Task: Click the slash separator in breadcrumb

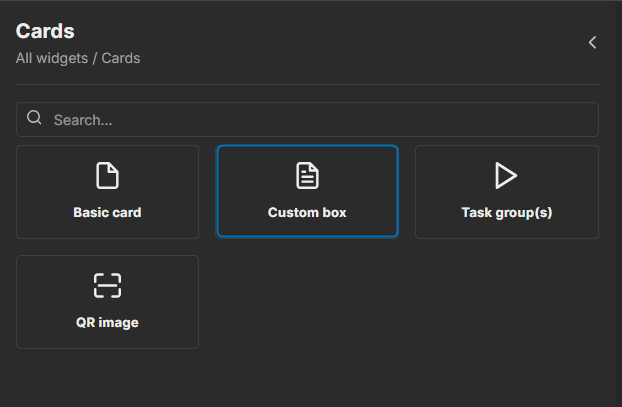Action: click(x=95, y=58)
